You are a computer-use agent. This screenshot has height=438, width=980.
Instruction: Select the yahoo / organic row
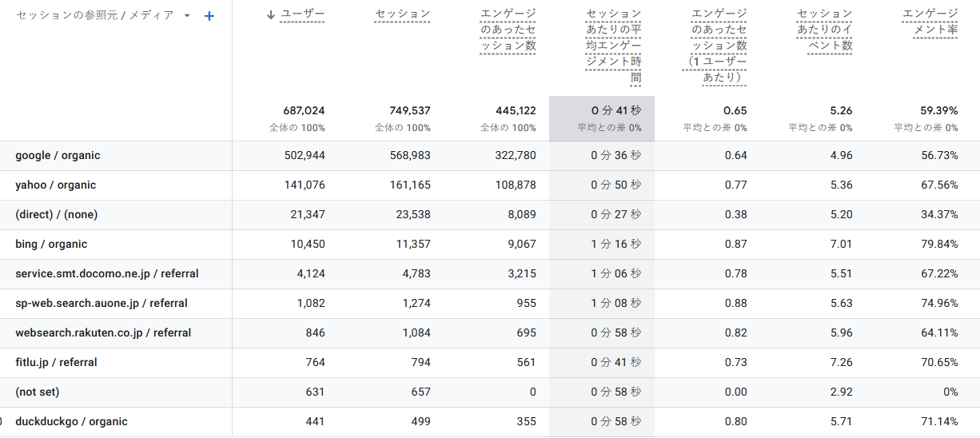coord(55,185)
